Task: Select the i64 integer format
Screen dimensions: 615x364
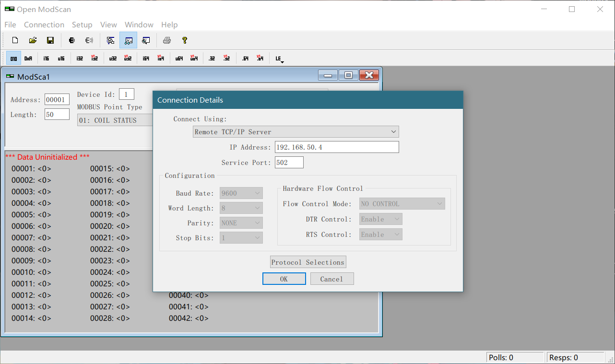Action: 146,59
